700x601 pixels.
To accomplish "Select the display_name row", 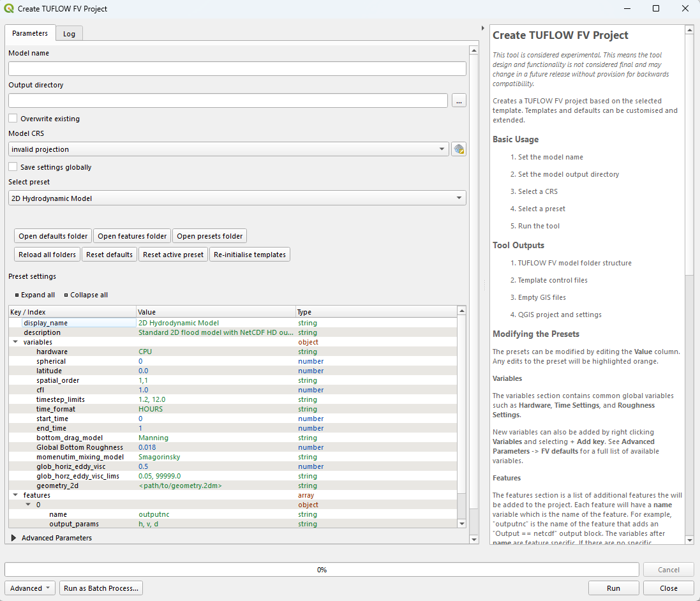I will [x=233, y=323].
